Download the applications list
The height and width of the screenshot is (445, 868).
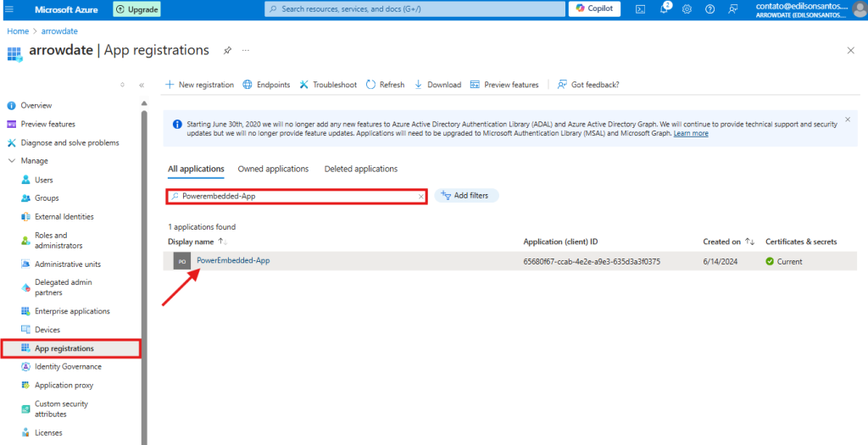coord(438,85)
